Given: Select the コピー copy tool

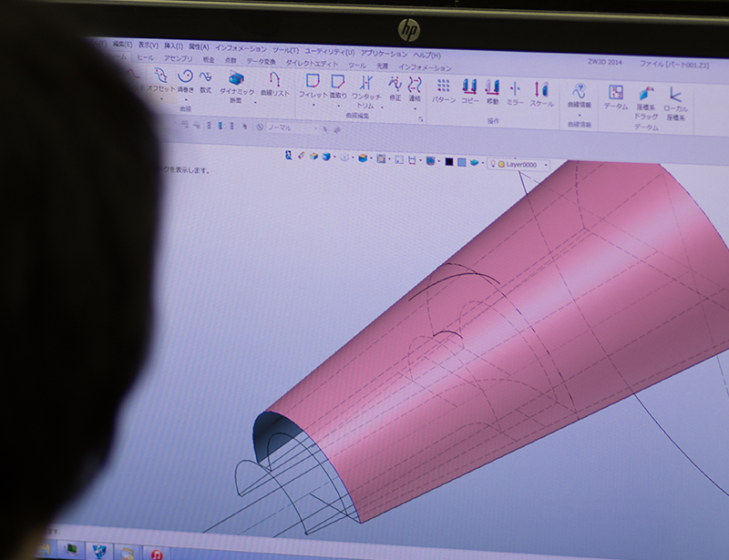Looking at the screenshot, I should (469, 92).
